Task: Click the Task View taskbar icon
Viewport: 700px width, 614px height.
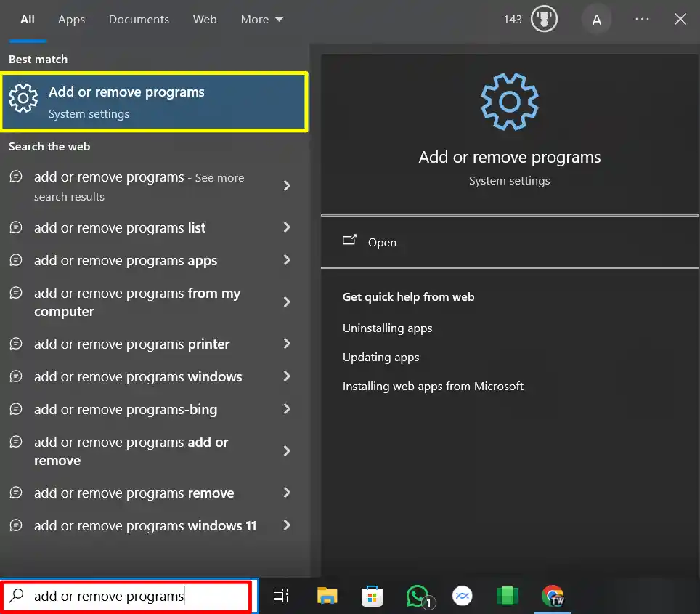Action: click(x=281, y=595)
